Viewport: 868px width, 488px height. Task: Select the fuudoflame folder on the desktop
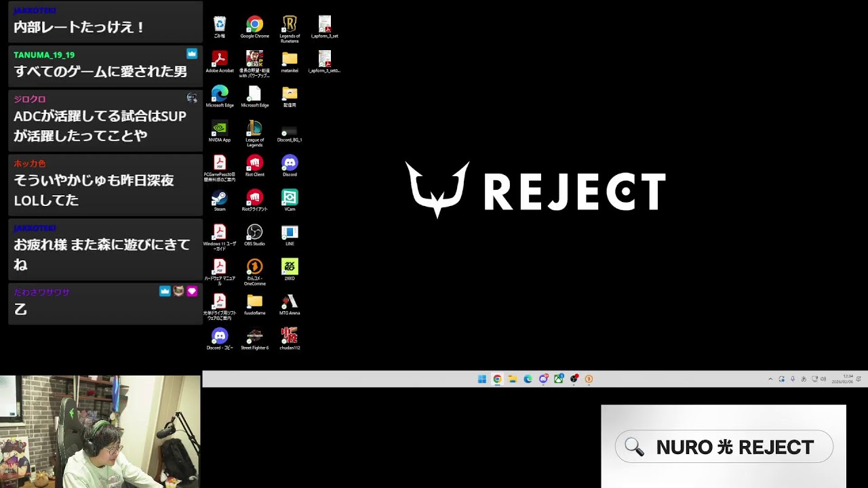tap(255, 304)
